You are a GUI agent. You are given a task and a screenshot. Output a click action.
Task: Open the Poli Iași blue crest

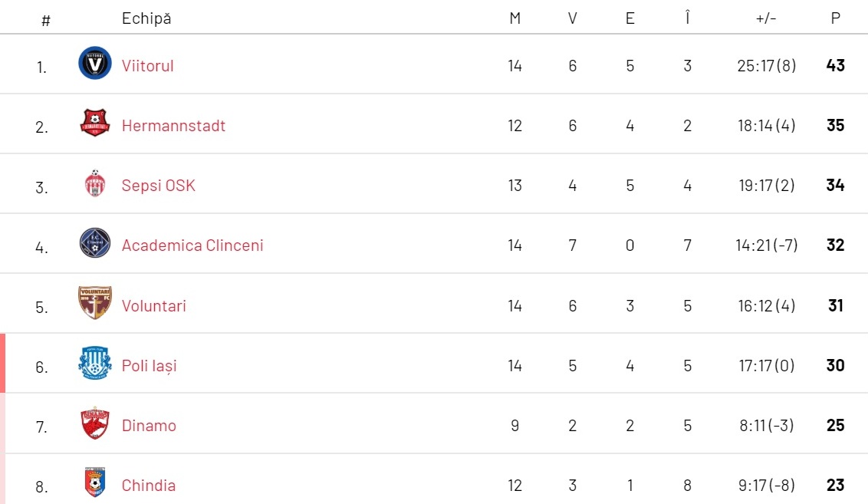(94, 363)
